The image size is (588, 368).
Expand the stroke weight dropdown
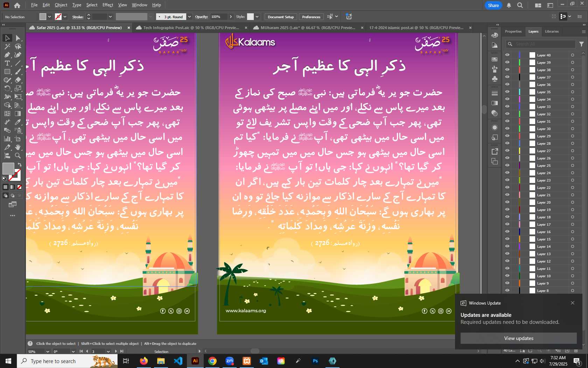tap(110, 17)
